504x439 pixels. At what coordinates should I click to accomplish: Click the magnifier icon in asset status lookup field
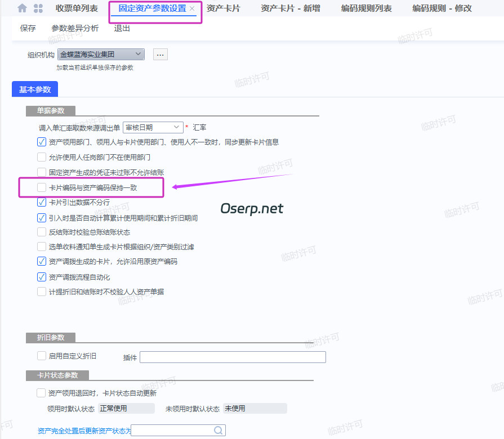point(218,429)
